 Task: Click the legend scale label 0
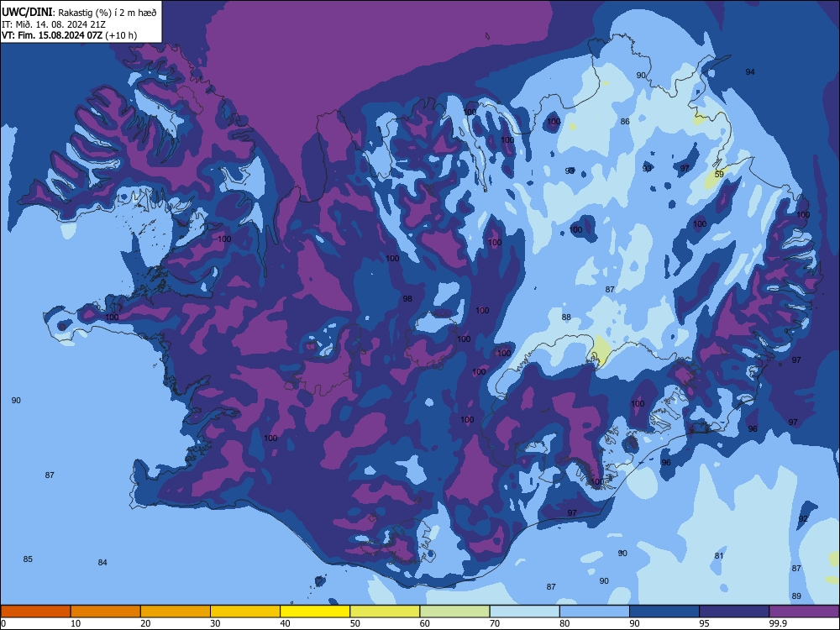[x=3, y=623]
